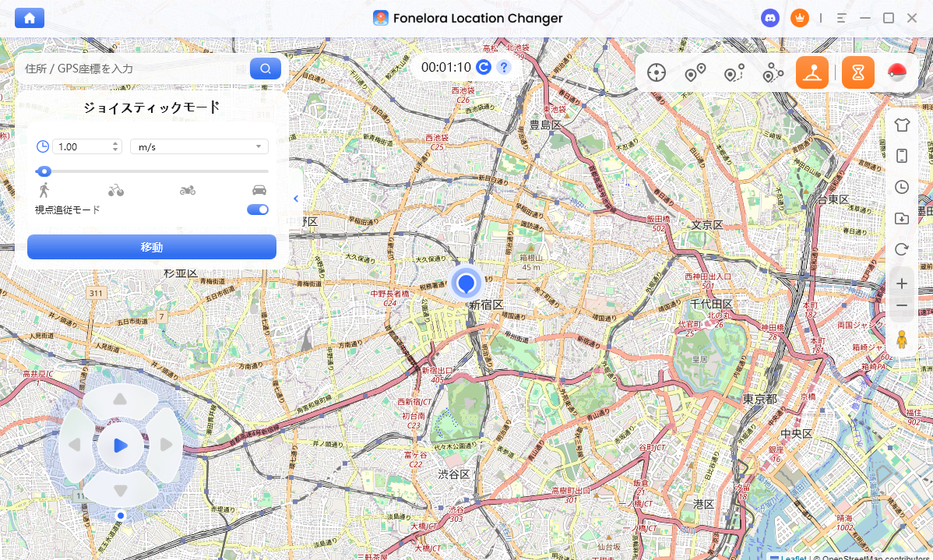
Task: Collapse the joystick panel with arrow
Action: tap(296, 199)
